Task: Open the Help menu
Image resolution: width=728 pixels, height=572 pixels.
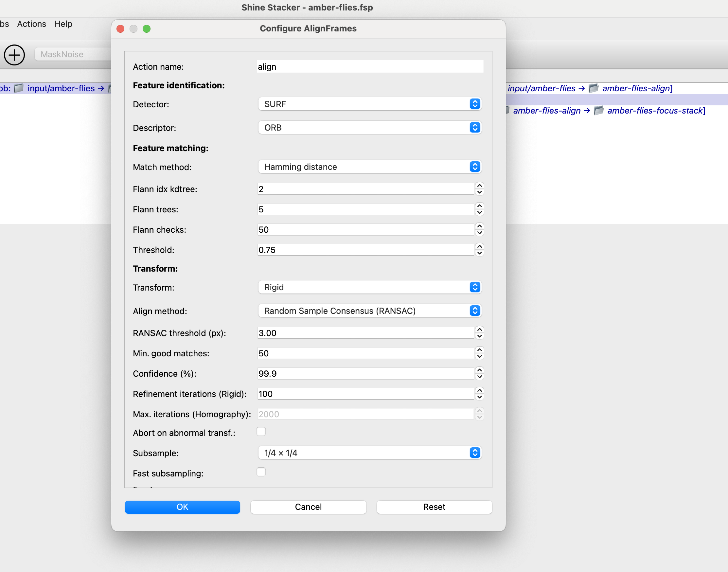Action: pos(63,24)
